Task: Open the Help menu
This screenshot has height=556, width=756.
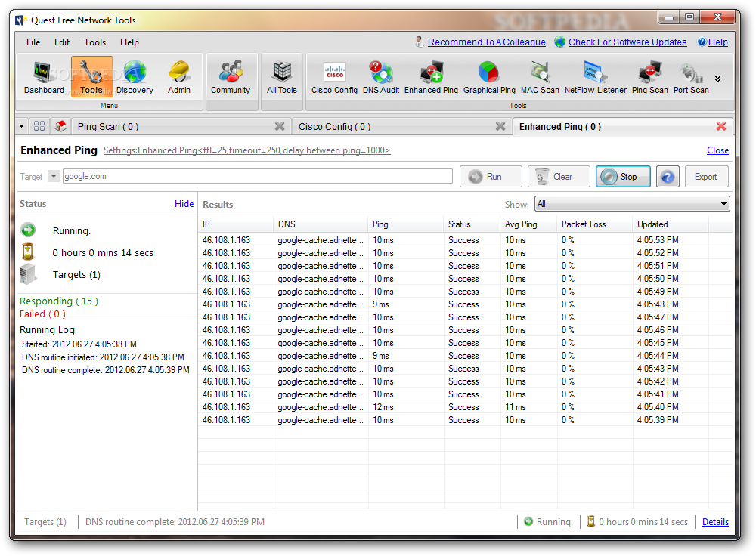Action: pyautogui.click(x=130, y=42)
